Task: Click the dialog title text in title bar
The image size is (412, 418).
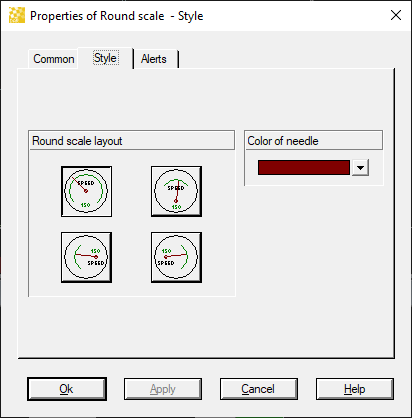Action: [x=117, y=16]
